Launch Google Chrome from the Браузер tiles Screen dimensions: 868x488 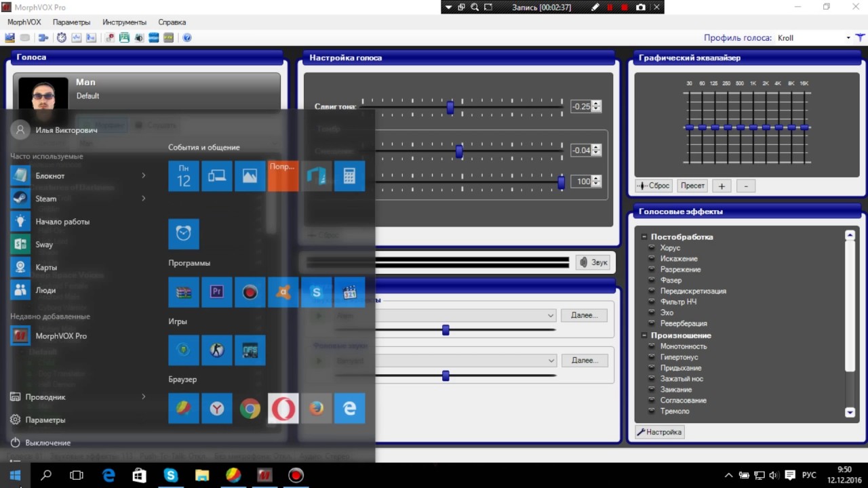click(250, 409)
